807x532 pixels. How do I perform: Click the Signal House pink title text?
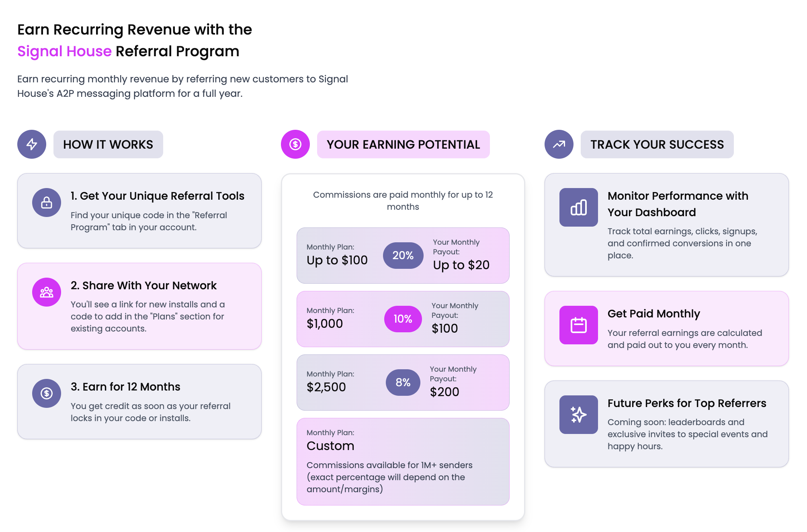tap(64, 51)
